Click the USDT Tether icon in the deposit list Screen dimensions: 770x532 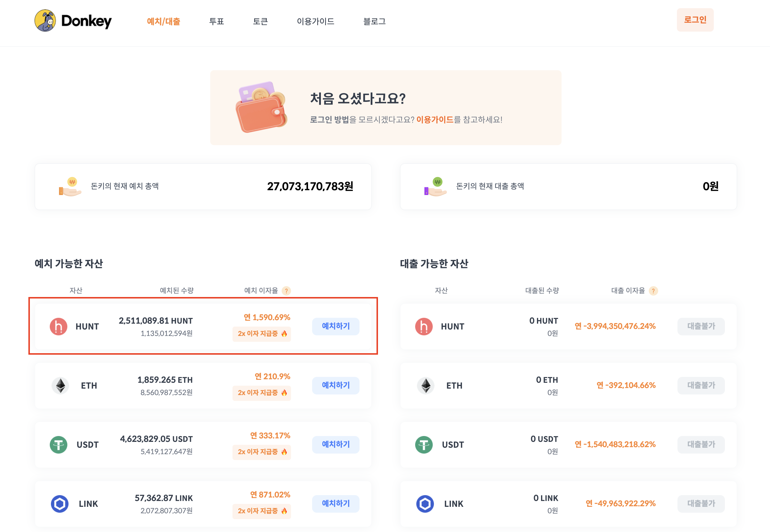58,444
